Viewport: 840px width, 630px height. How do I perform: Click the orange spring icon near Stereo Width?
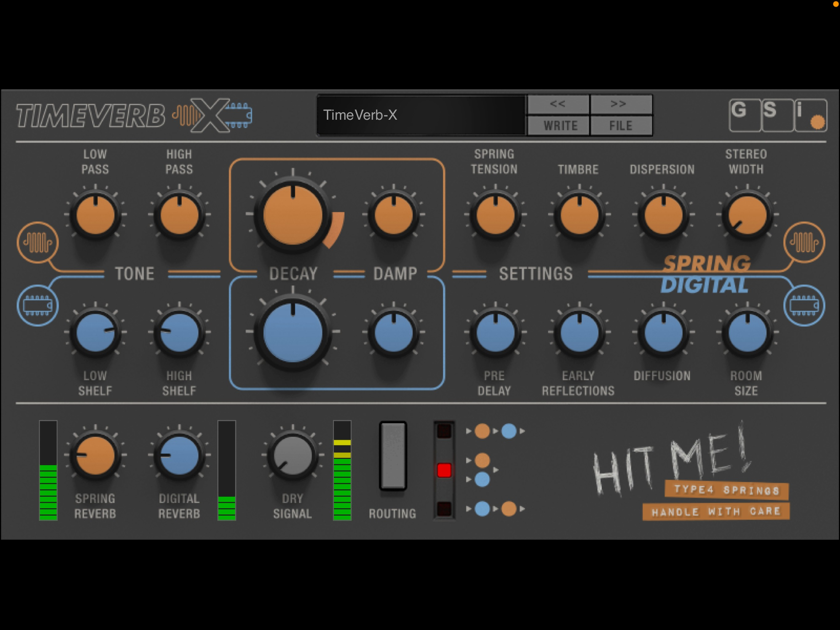tap(804, 242)
